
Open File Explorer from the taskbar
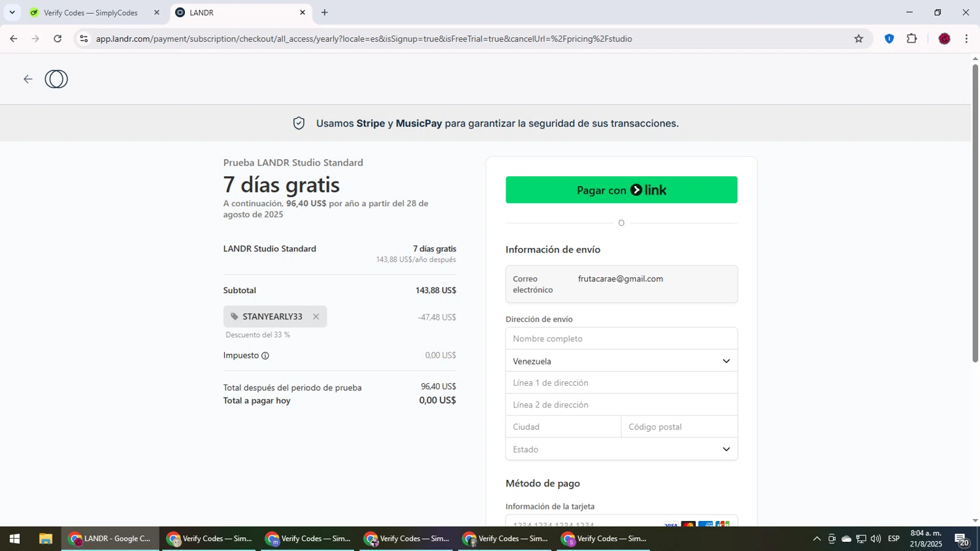(45, 539)
